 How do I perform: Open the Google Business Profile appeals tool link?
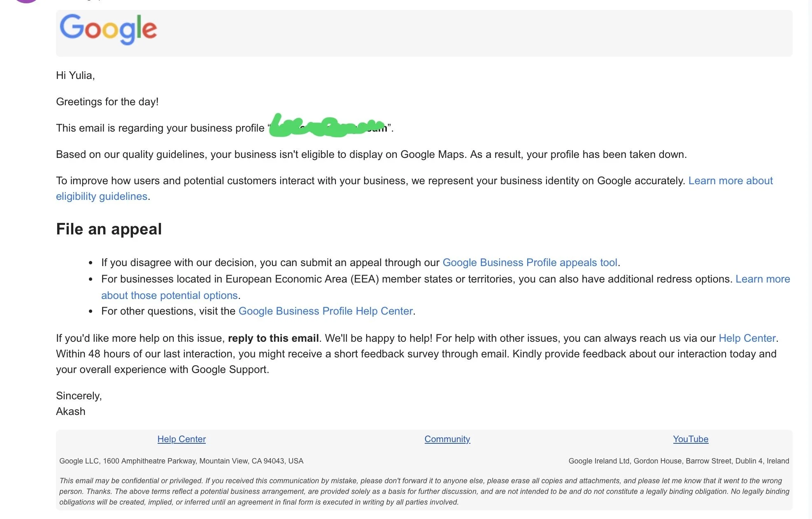(530, 263)
